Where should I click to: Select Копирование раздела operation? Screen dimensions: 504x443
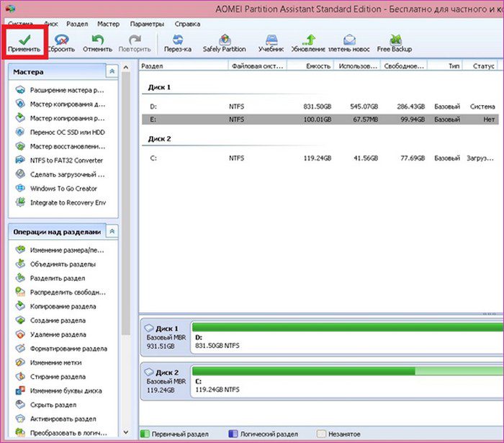pos(55,306)
